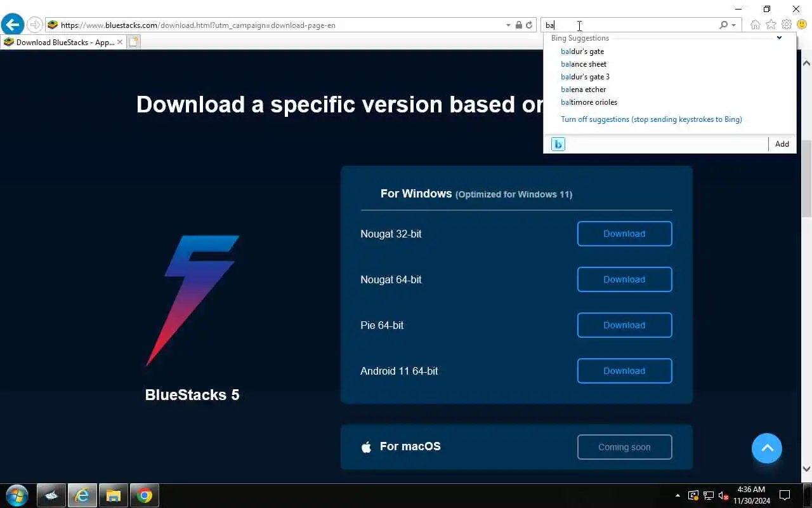Open the Windows Start button

(x=17, y=495)
